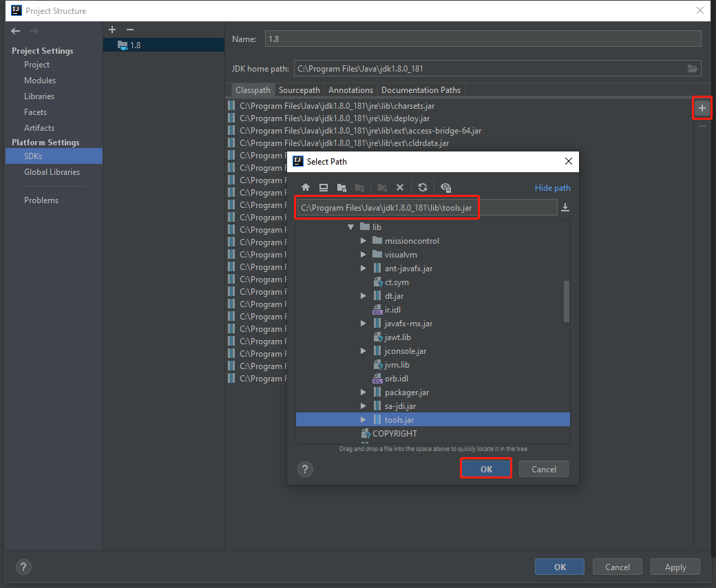Open recent paths history arrow
This screenshot has height=588, width=716.
[565, 208]
